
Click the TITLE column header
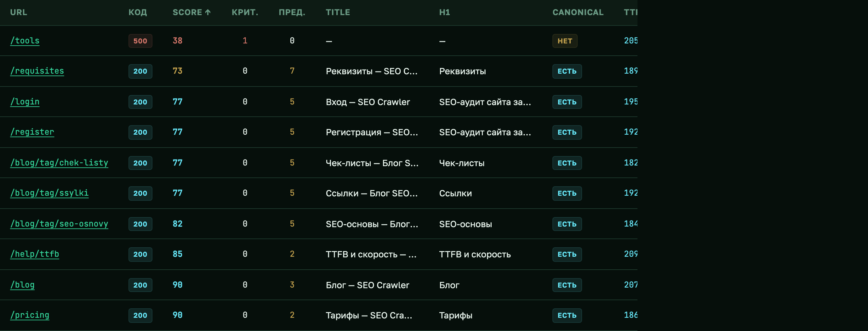click(x=338, y=13)
